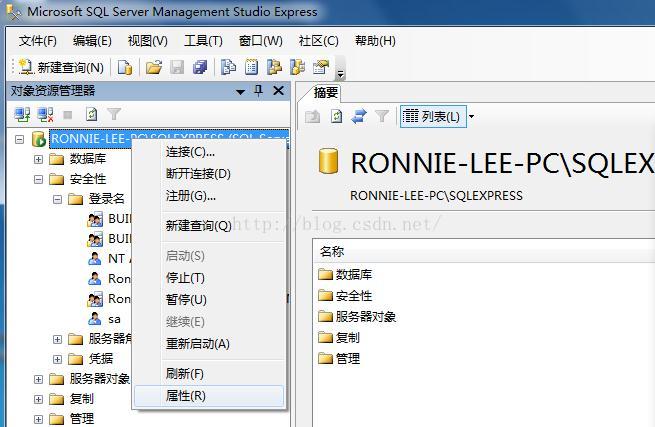
Task: Click the registered servers icon in the toolbar
Action: pos(228,67)
